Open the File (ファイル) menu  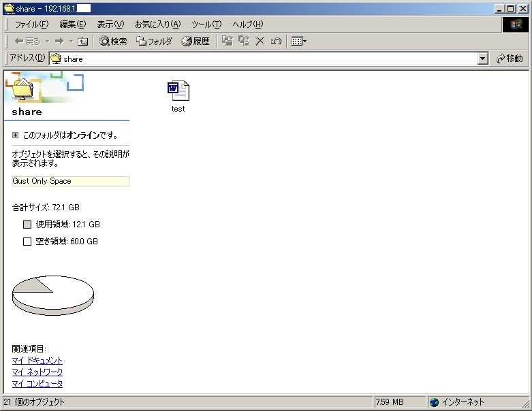pyautogui.click(x=31, y=24)
